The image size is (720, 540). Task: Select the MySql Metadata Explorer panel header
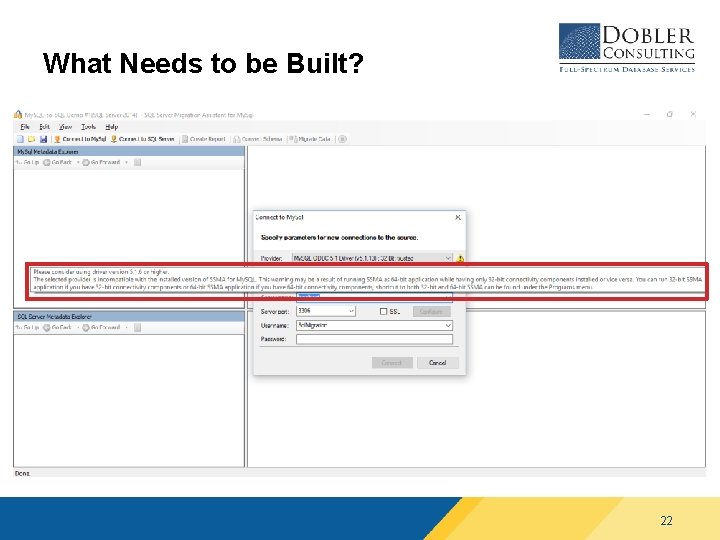[129, 152]
